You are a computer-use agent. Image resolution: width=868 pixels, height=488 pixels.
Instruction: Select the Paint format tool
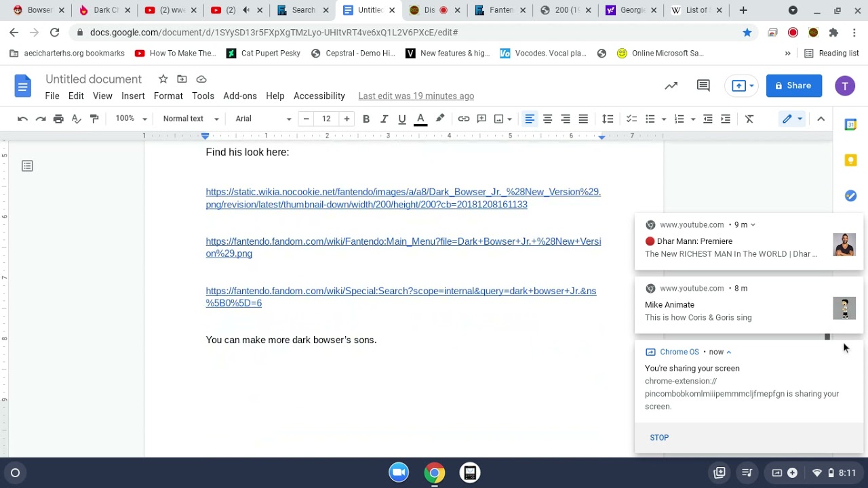(94, 119)
